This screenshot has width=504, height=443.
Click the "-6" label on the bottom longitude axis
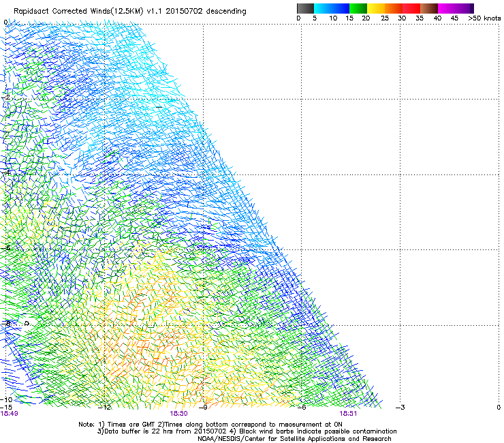(302, 408)
